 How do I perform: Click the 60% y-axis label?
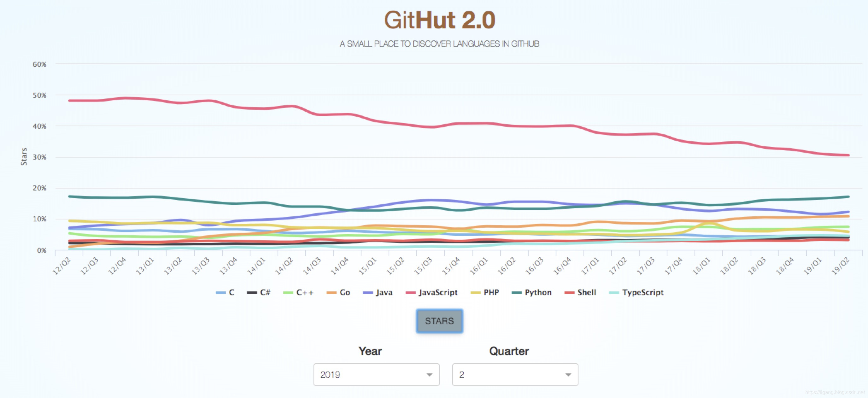(x=39, y=64)
